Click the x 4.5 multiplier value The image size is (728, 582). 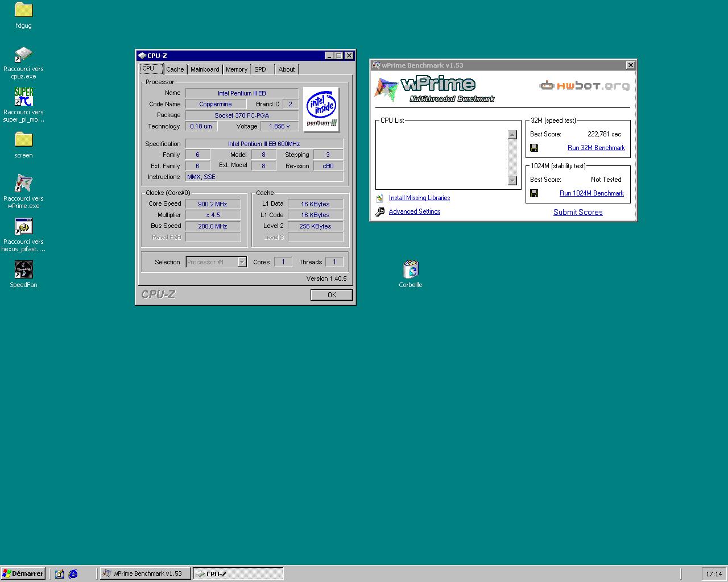[213, 215]
